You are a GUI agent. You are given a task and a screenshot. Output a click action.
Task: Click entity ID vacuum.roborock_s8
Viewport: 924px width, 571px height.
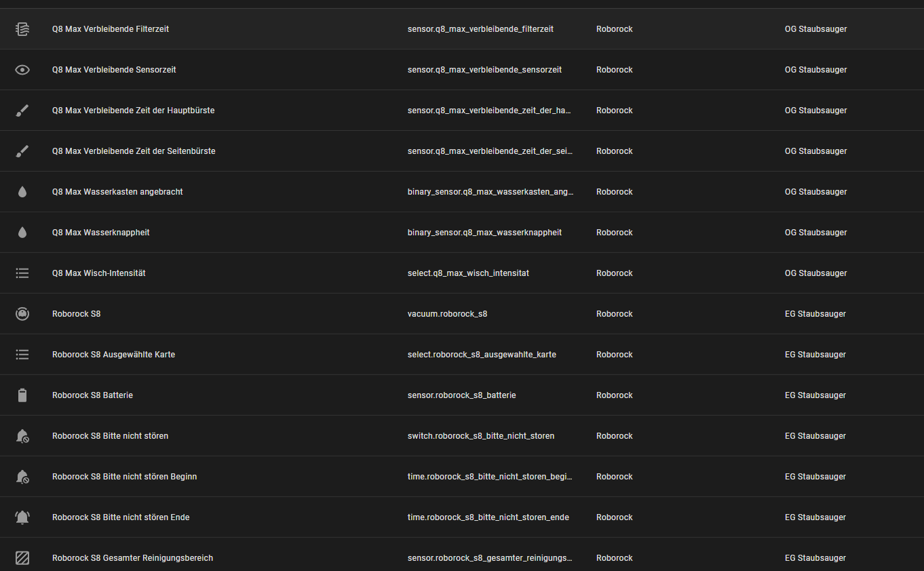[x=448, y=314]
